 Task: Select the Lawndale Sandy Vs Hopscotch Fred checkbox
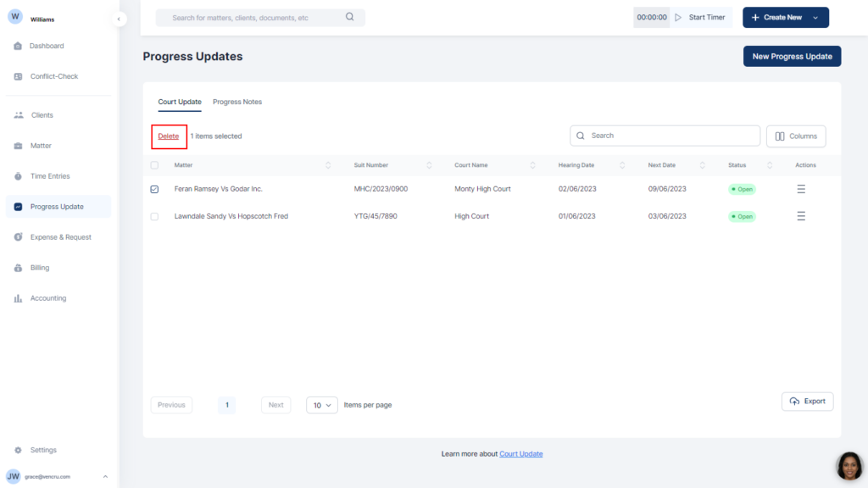154,216
